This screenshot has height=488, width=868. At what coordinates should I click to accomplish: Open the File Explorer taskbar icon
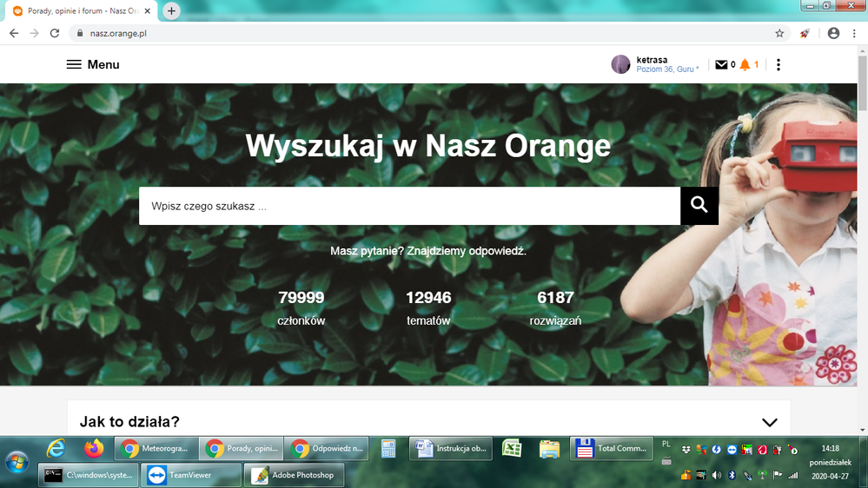549,449
